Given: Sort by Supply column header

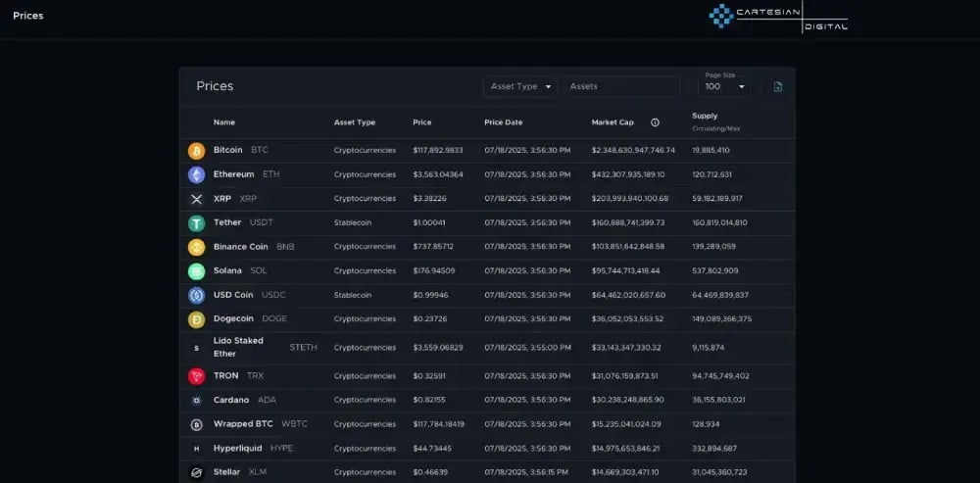Looking at the screenshot, I should click(705, 117).
